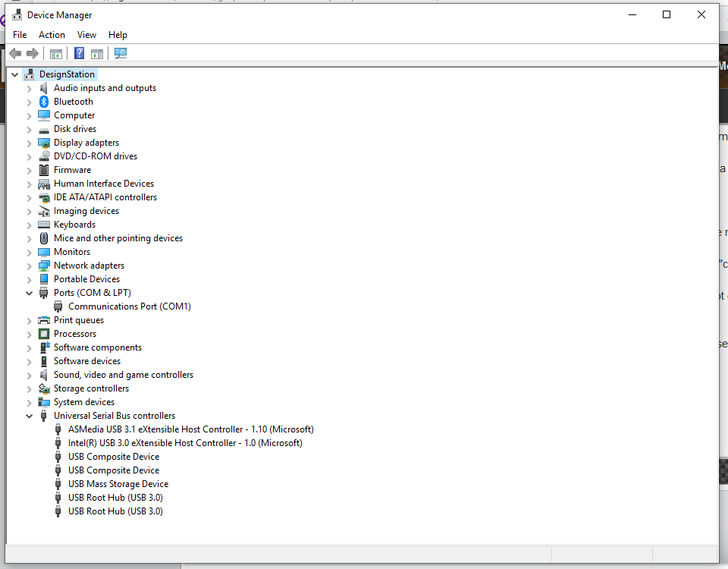728x569 pixels.
Task: Select the Processors label
Action: pos(75,334)
